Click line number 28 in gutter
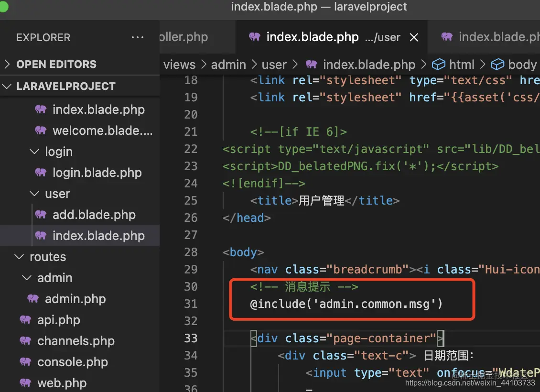 (x=191, y=252)
